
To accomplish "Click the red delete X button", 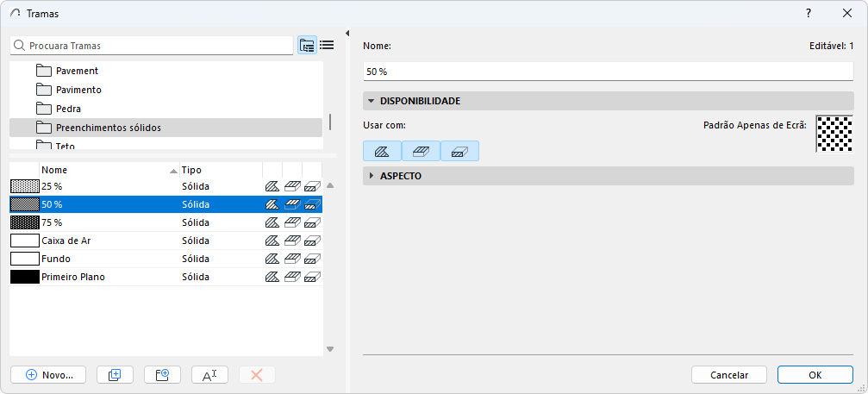I will pos(257,375).
